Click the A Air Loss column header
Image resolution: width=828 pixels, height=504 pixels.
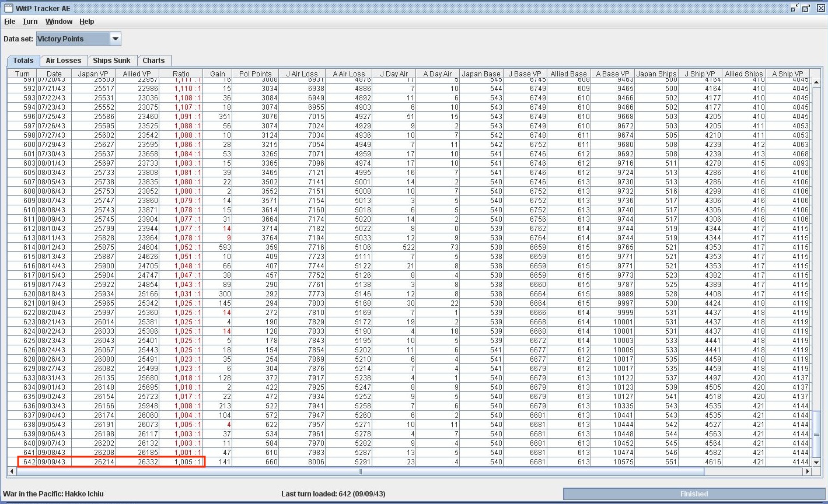(x=349, y=74)
